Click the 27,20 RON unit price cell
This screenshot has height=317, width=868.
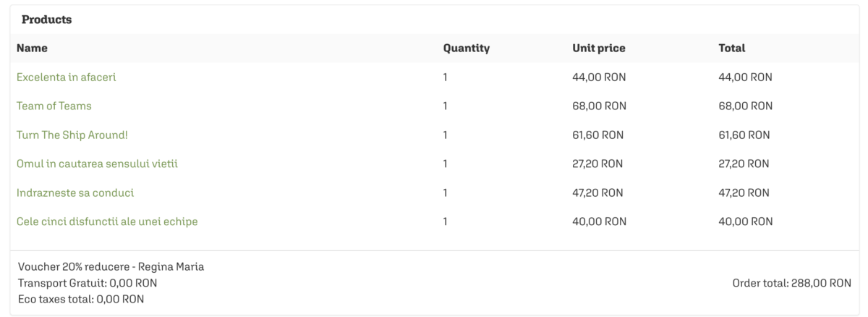coord(597,164)
